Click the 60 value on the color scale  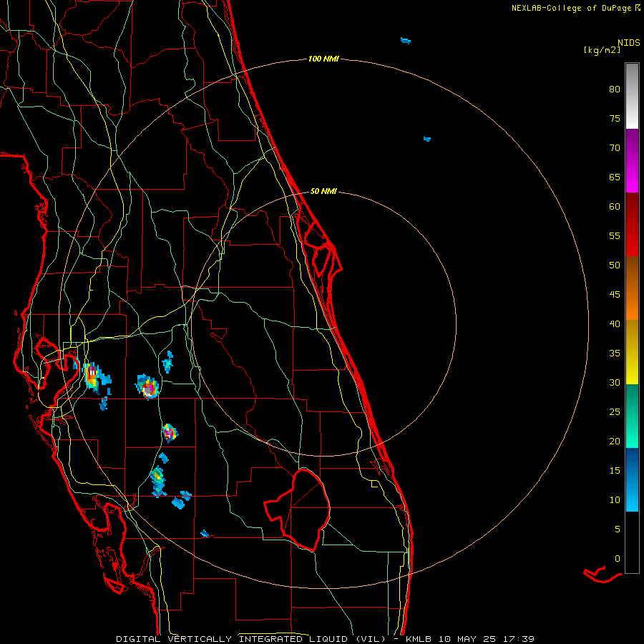615,207
